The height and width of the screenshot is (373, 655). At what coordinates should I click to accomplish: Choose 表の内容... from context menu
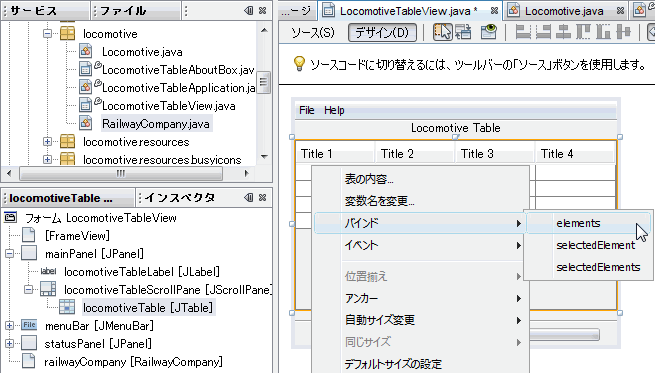tap(419, 179)
